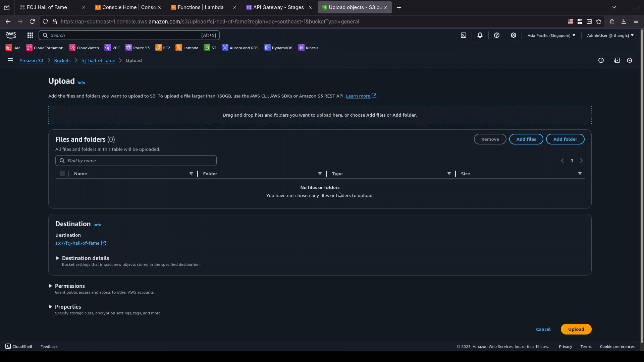
Task: Open Feedback from the footer
Action: 49,347
